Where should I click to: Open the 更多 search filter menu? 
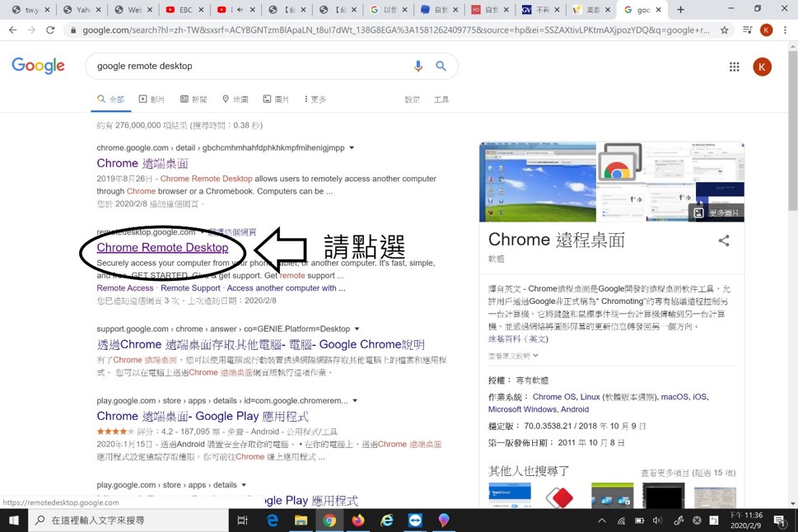pos(315,100)
